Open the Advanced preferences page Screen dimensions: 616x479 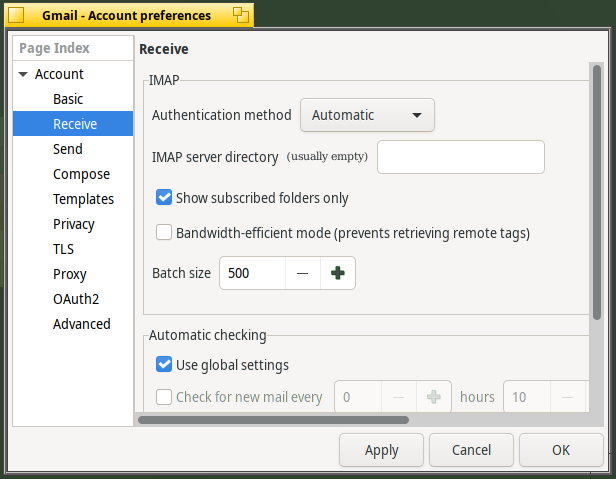pyautogui.click(x=82, y=324)
